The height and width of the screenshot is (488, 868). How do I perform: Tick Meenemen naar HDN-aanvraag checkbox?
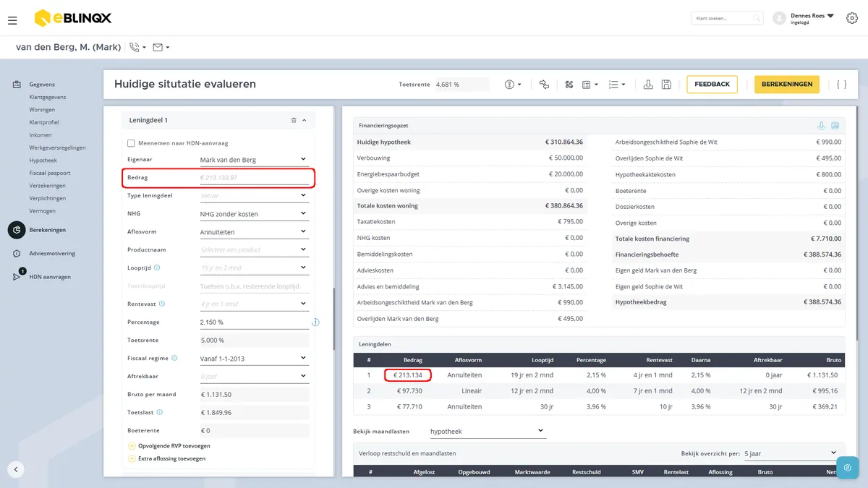tap(131, 143)
